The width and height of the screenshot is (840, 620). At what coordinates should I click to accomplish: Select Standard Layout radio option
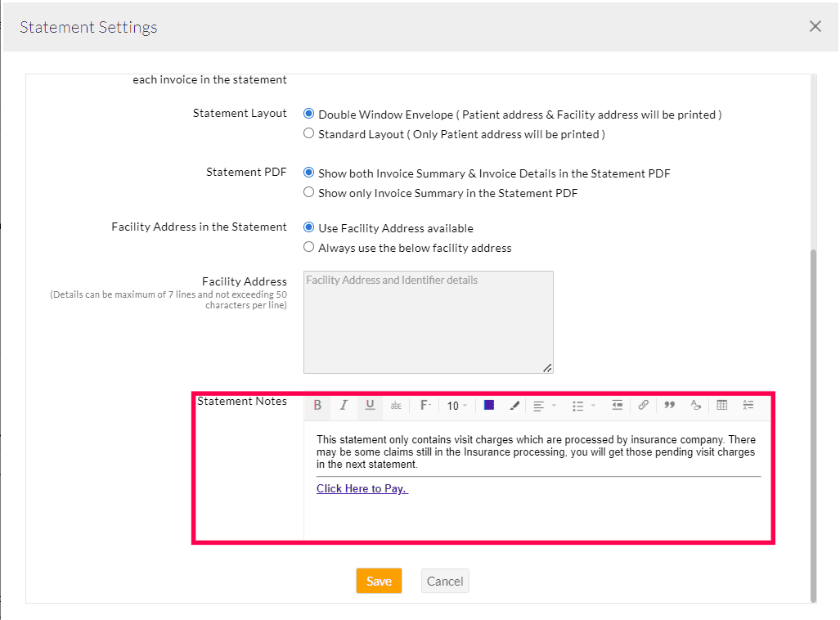click(x=309, y=133)
